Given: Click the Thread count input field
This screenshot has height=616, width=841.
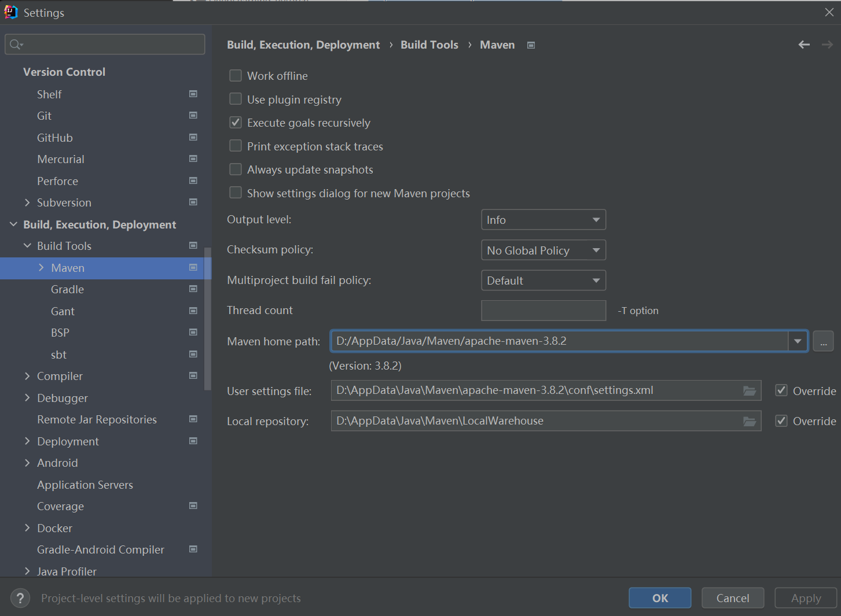Looking at the screenshot, I should click(543, 311).
